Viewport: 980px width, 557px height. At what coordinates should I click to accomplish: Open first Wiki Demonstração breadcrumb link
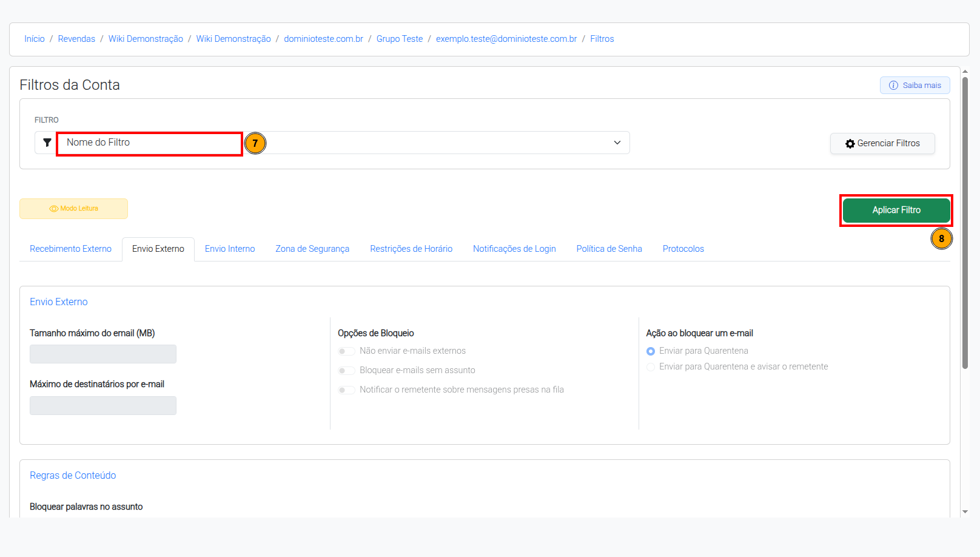[146, 39]
